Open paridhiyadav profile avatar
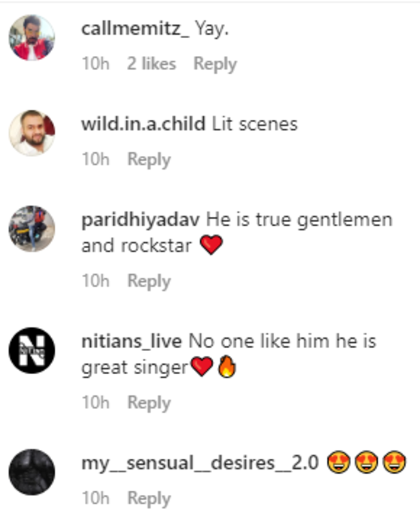Viewport: 420px width, 520px height. [x=32, y=228]
